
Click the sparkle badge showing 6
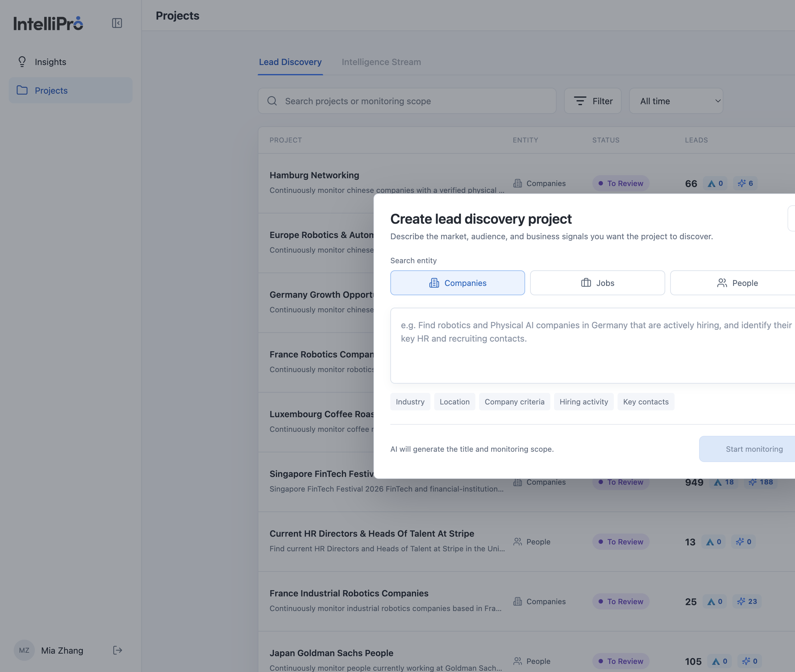click(746, 183)
